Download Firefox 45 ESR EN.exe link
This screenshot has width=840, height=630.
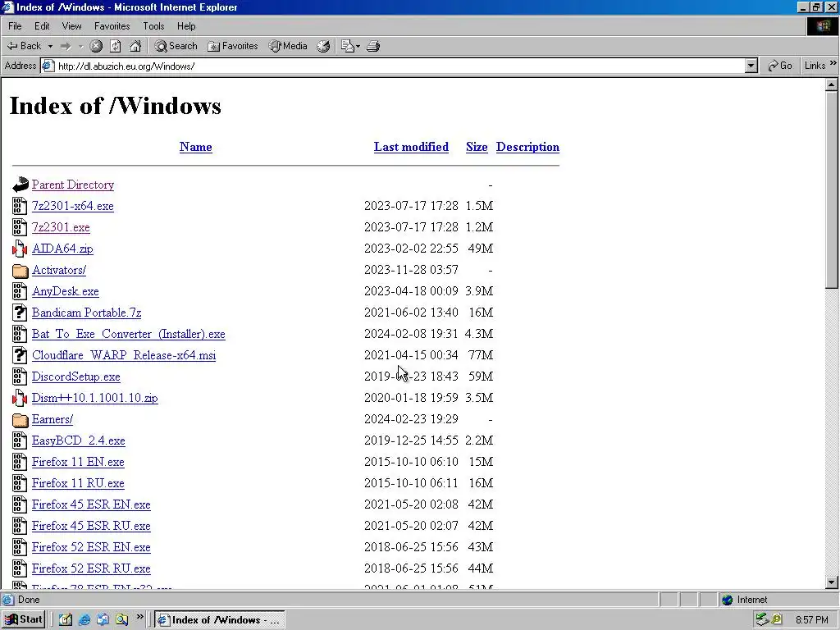coord(91,505)
